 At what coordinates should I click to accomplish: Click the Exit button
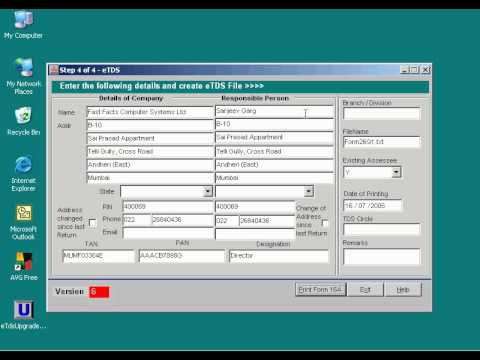(x=365, y=290)
